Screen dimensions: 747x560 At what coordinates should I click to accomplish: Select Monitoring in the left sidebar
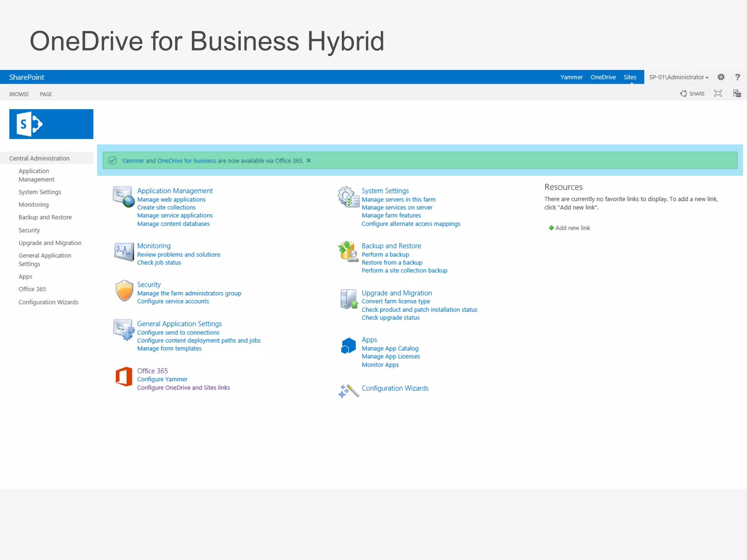[x=34, y=205]
